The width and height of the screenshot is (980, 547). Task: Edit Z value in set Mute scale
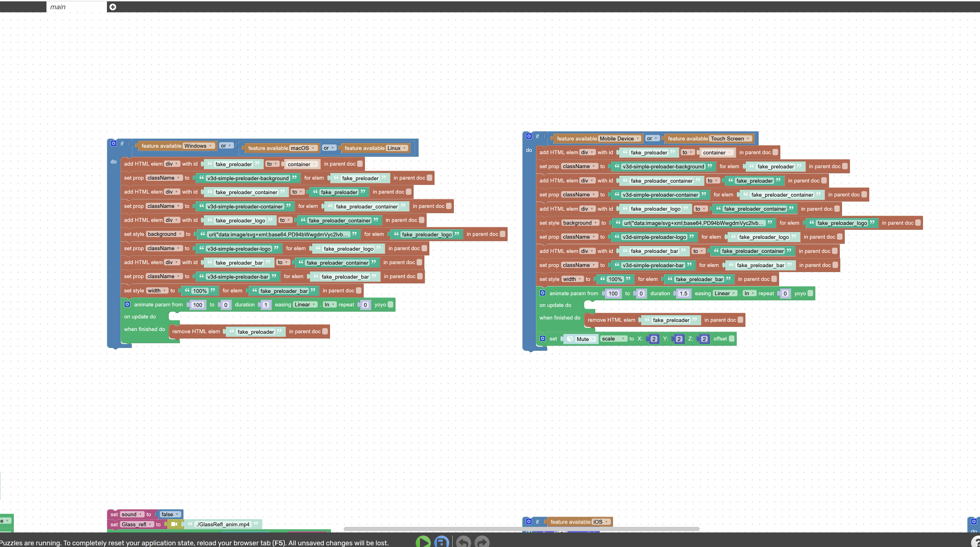tap(704, 339)
